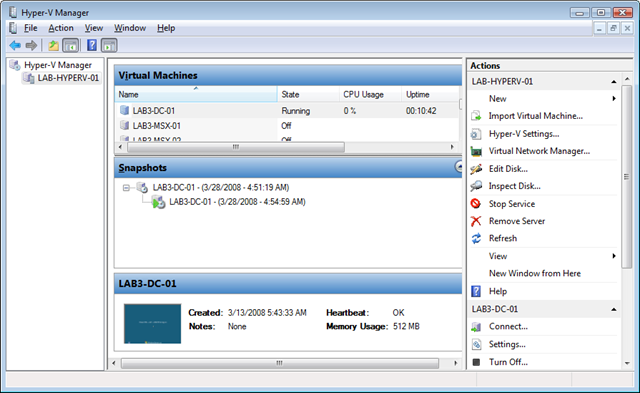Click the Running state cell
The height and width of the screenshot is (393, 640).
[296, 111]
